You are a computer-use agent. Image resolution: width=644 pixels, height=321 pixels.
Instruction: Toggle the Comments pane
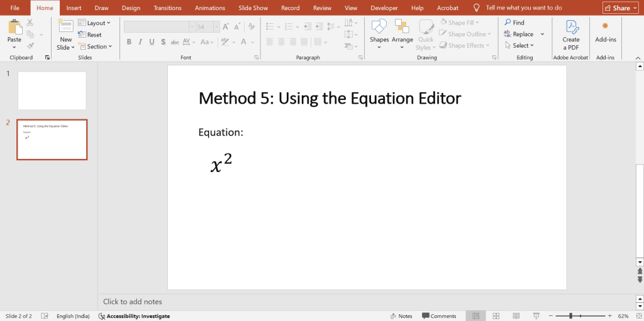coord(439,316)
